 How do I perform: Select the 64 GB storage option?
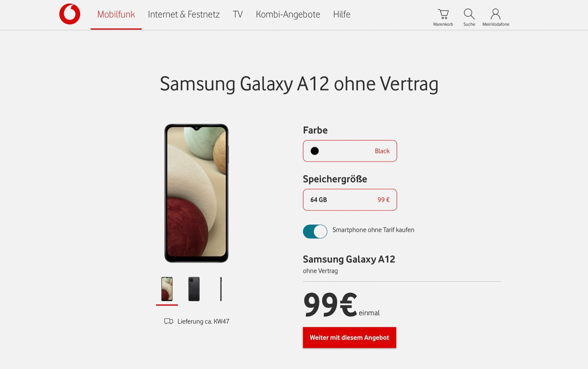350,200
